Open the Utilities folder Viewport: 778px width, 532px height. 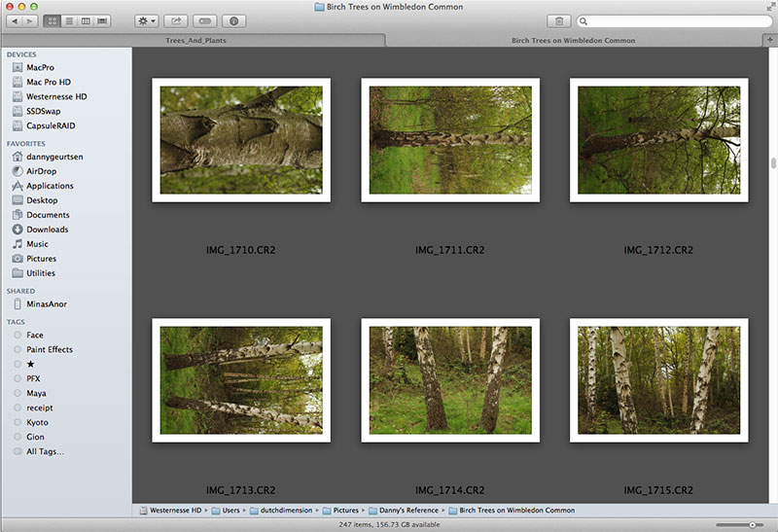point(41,273)
